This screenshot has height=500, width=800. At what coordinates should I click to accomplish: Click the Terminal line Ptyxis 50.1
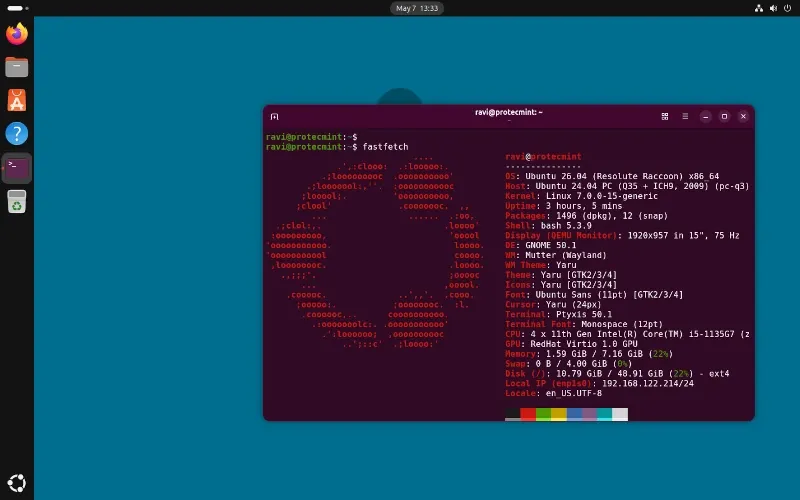pos(559,315)
